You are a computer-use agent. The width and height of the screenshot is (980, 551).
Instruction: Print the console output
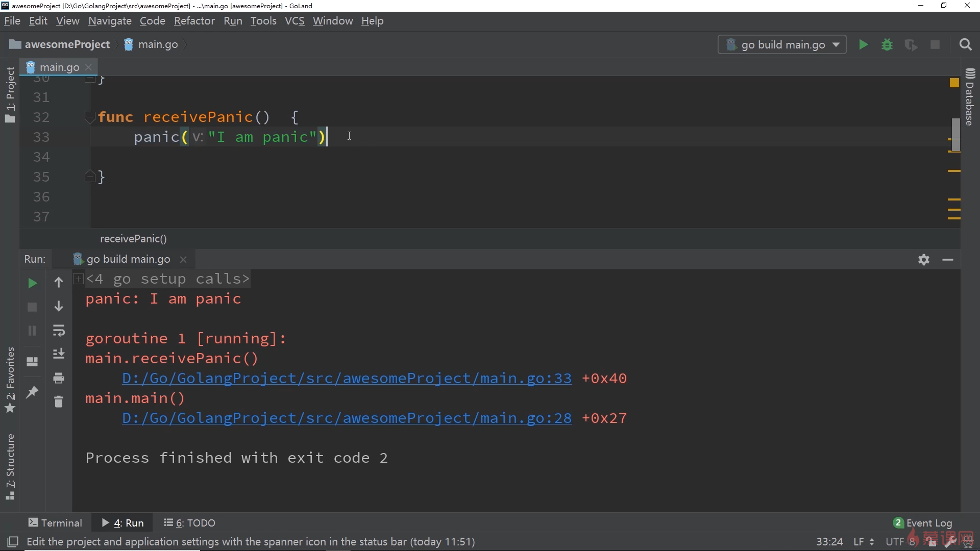[59, 378]
